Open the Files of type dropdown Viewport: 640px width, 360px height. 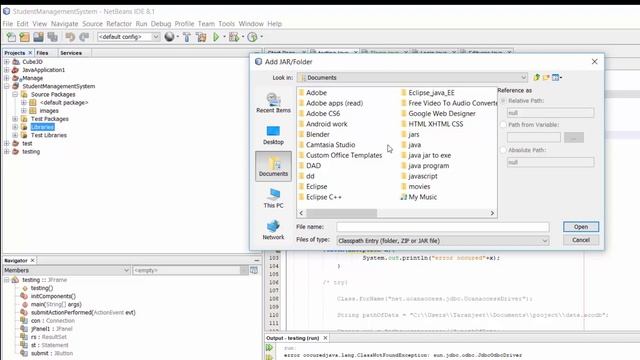coord(544,241)
